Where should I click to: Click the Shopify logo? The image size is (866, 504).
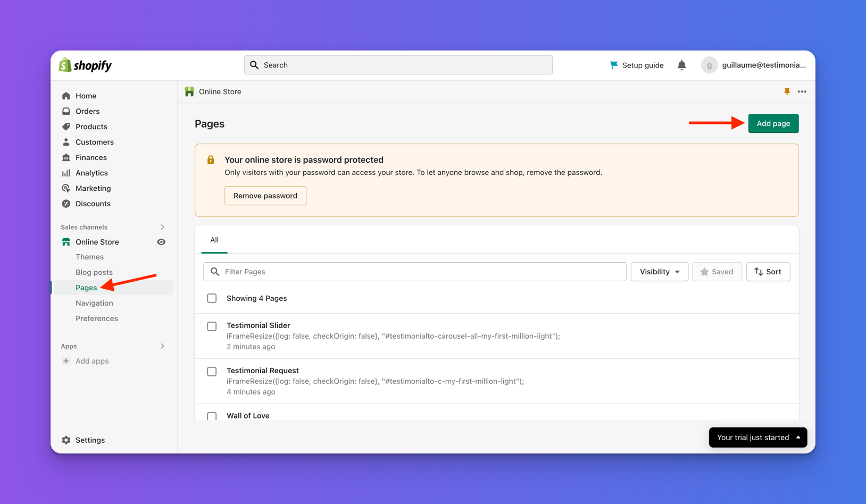click(x=85, y=65)
